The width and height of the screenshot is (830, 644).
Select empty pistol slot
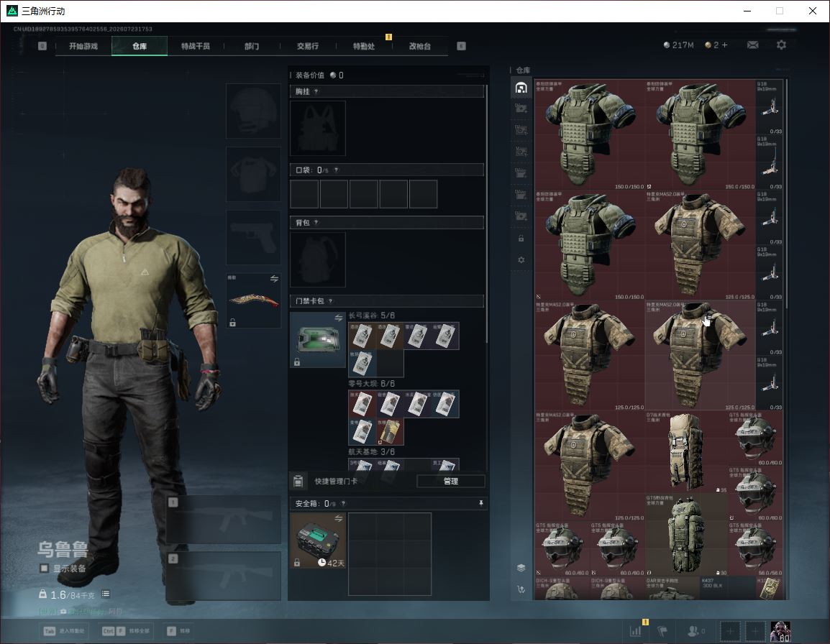click(254, 238)
